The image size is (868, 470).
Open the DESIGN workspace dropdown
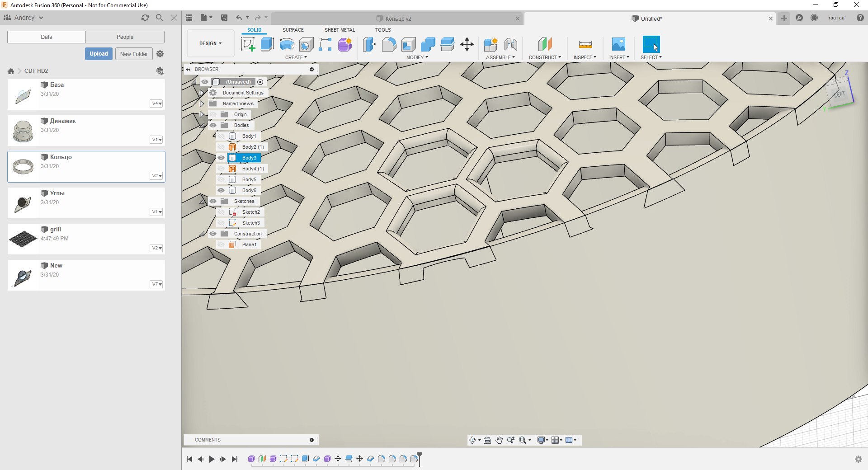click(210, 43)
